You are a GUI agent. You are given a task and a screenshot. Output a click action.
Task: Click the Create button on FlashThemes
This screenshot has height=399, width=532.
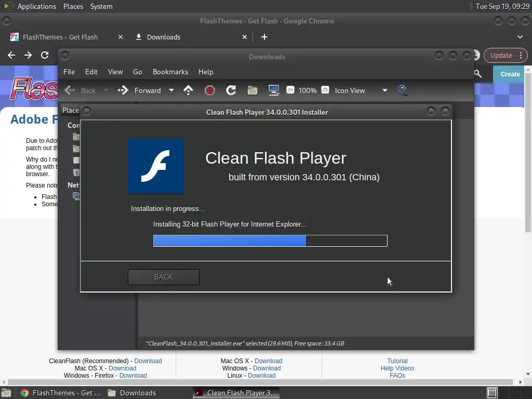point(510,74)
